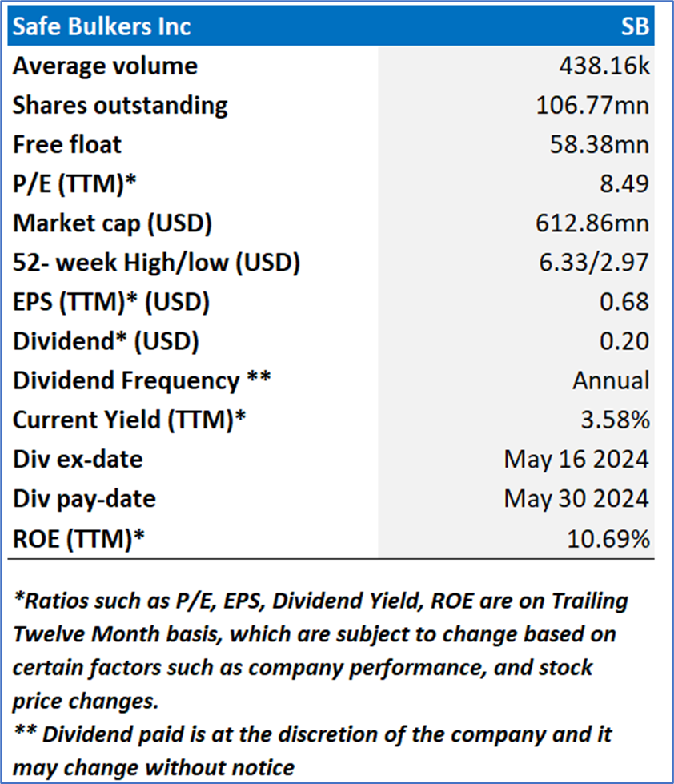
Task: Click the Safe Bulkers Inc header title
Action: pos(100,26)
